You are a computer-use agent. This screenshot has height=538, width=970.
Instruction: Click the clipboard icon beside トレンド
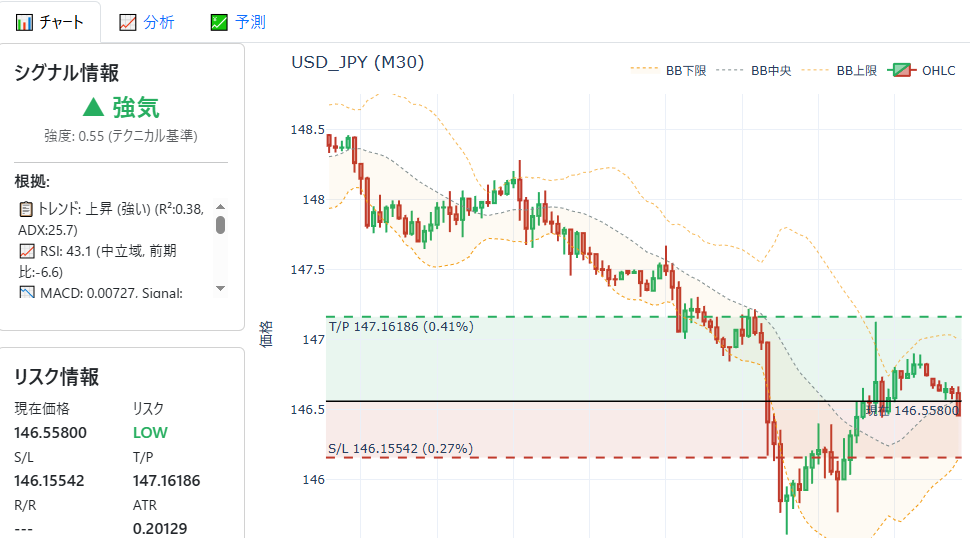[x=26, y=209]
